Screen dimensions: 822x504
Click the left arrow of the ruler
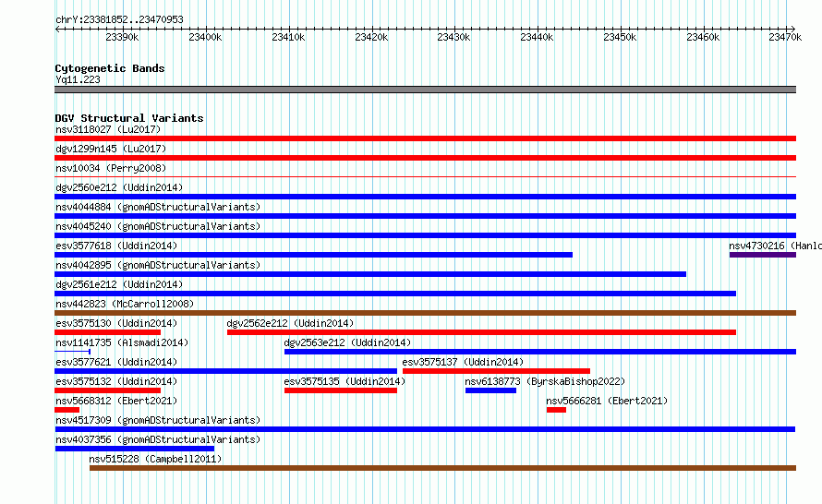(x=57, y=29)
